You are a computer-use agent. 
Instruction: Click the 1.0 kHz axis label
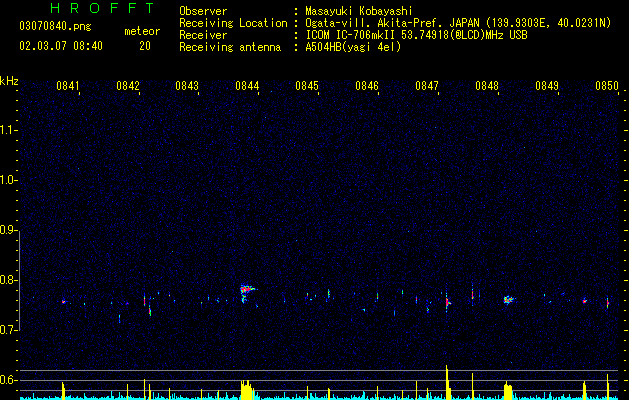click(x=9, y=180)
